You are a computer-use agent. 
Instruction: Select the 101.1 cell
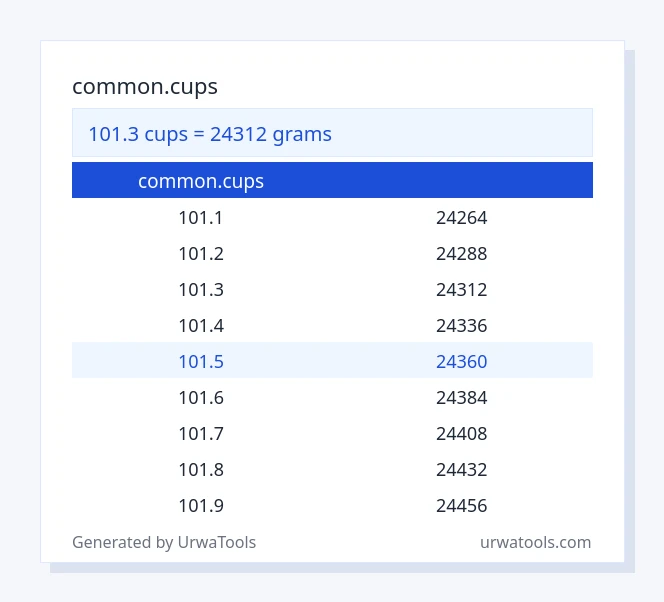[201, 218]
